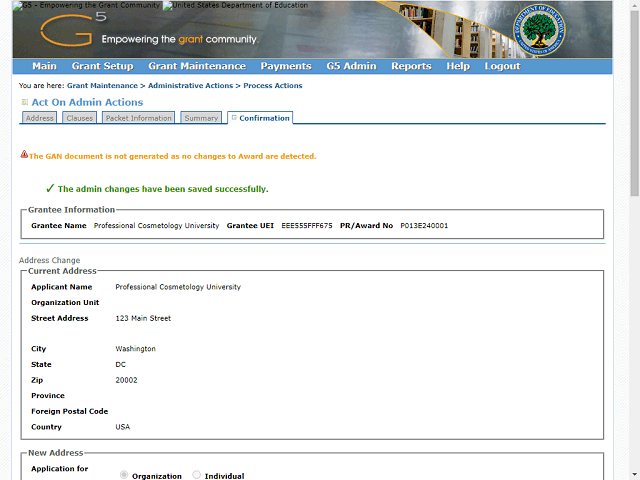Open the G5 Admin menu

pyautogui.click(x=351, y=66)
